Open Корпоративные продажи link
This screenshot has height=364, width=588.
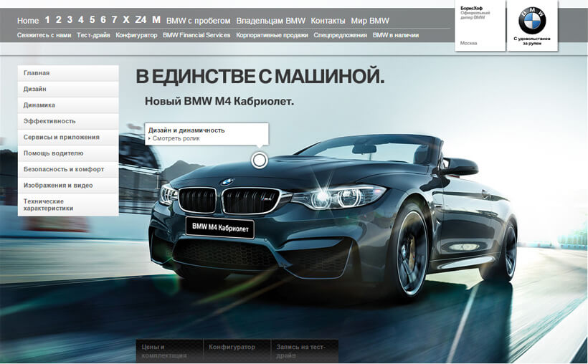[x=272, y=35]
